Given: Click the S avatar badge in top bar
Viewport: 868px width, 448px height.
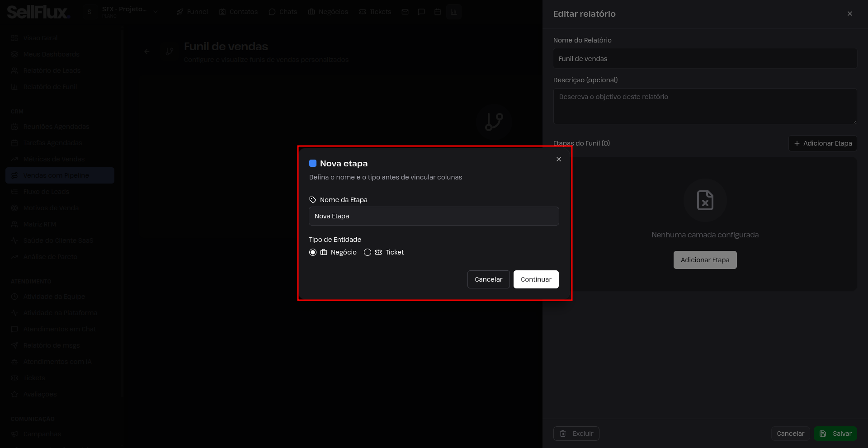Looking at the screenshot, I should [x=90, y=12].
